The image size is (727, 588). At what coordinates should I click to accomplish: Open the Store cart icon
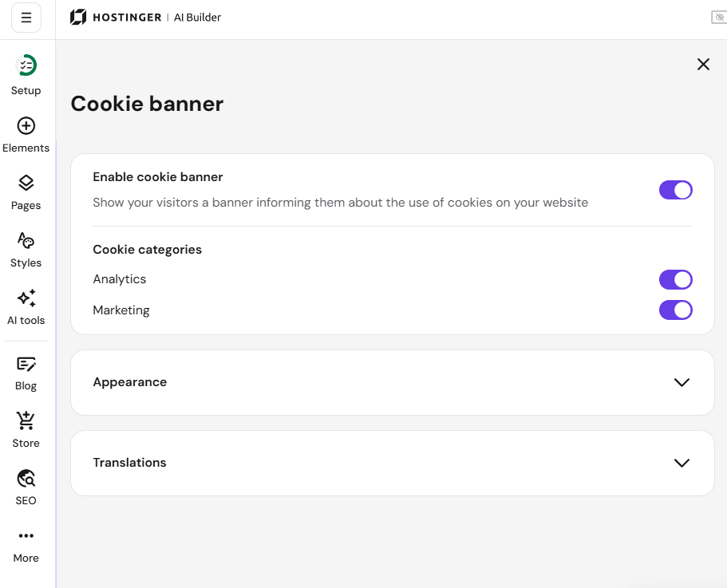26,420
